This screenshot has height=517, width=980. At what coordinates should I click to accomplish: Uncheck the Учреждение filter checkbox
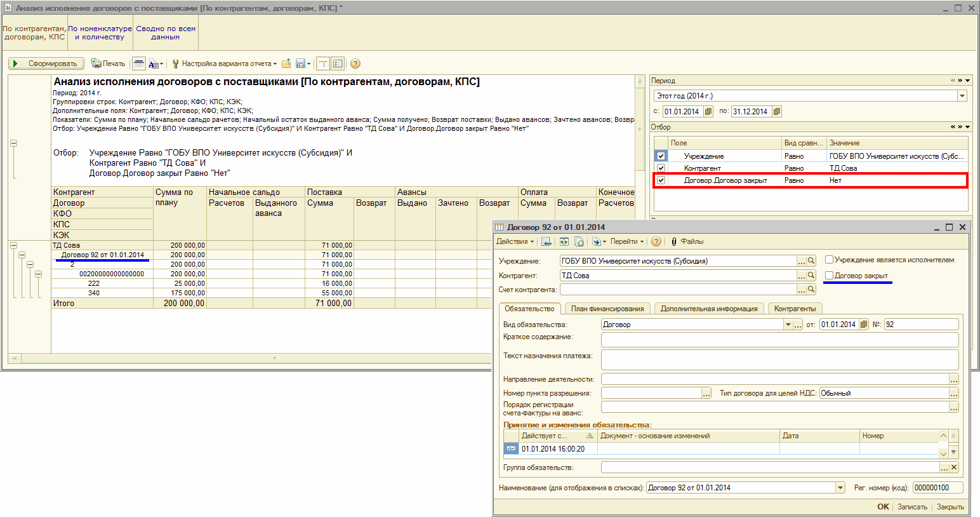[661, 156]
